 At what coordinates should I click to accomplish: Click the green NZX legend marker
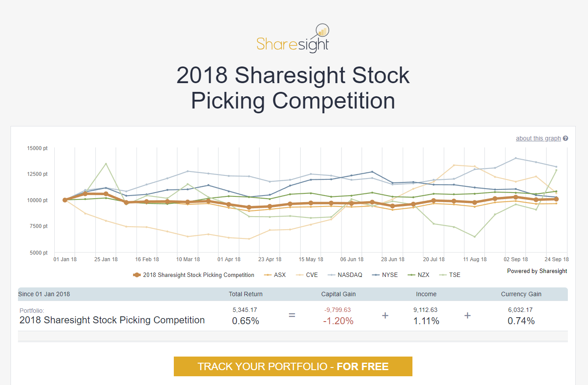[x=412, y=274]
